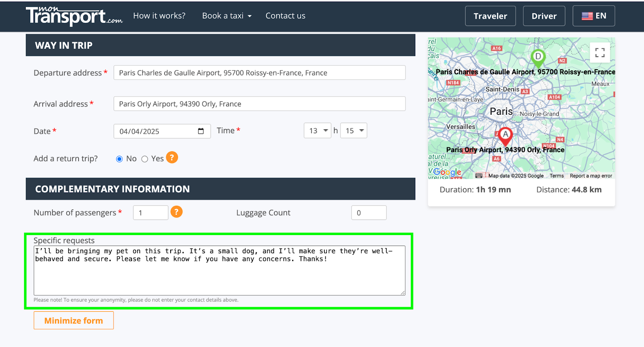This screenshot has width=644, height=347.
Task: Open the date picker calendar icon
Action: click(x=201, y=131)
